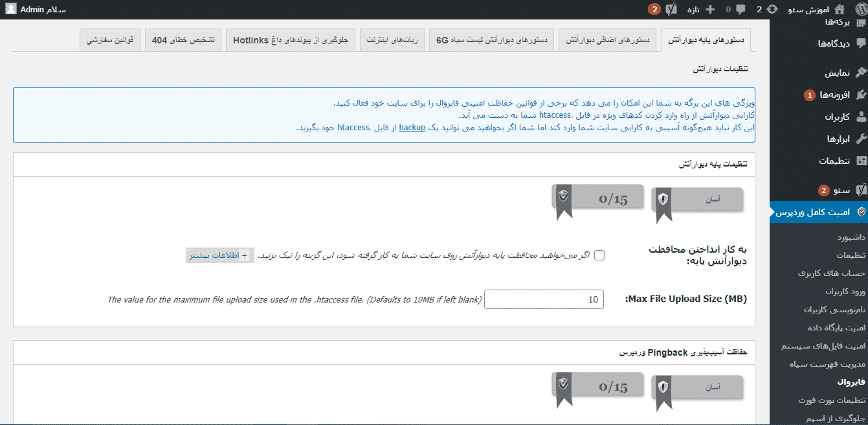Open the 'نمایش' appearance brush icon
The image size is (868, 425).
pyautogui.click(x=861, y=73)
